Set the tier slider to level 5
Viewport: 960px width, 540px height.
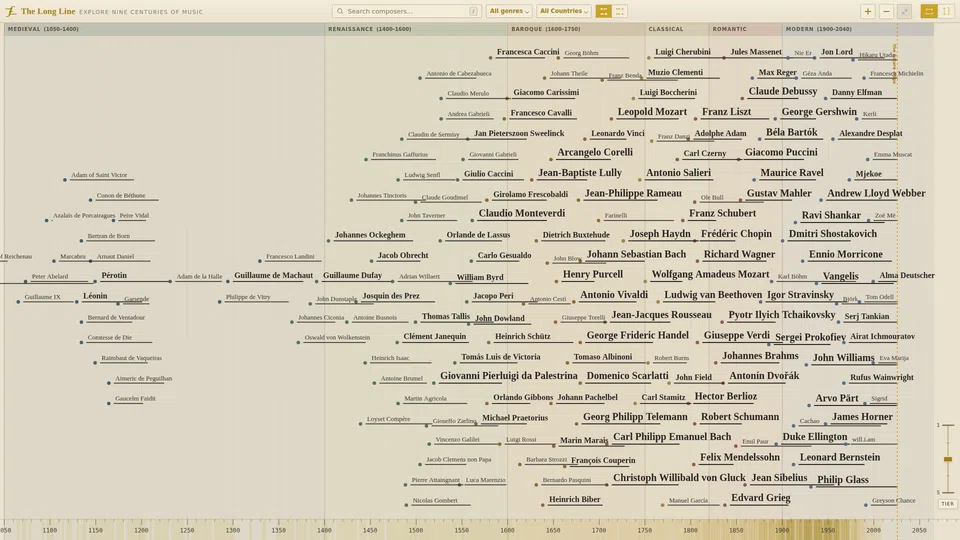tap(947, 492)
